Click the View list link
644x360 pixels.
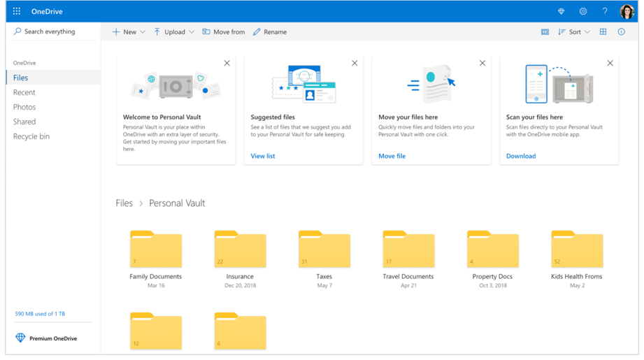263,156
